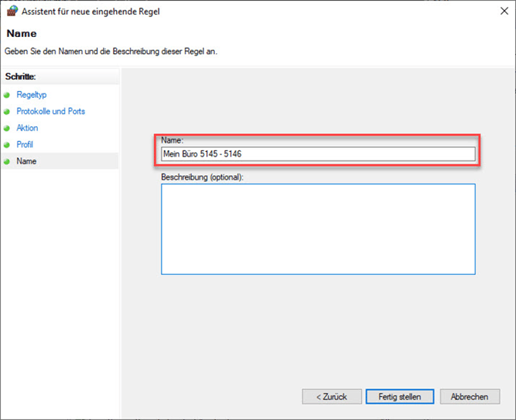516x420 pixels.
Task: Click the green bullet next to Profil
Action: (x=7, y=145)
